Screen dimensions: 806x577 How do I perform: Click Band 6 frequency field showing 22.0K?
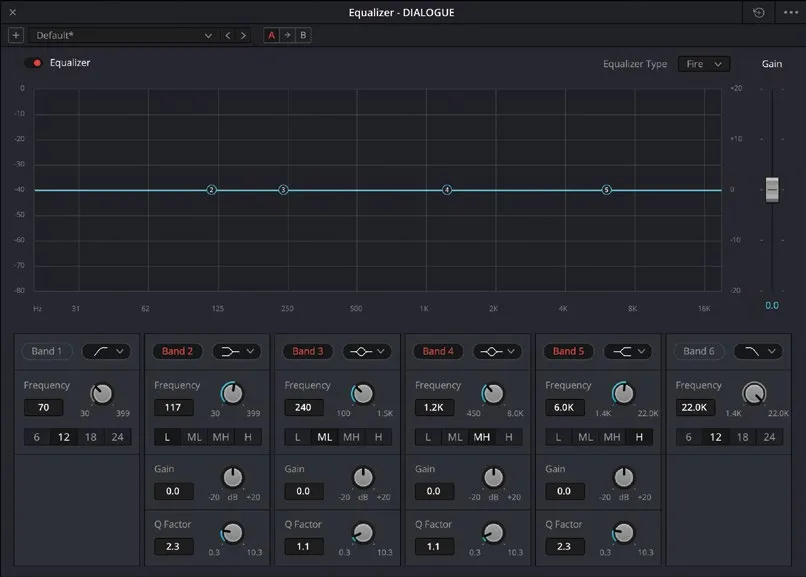(695, 407)
